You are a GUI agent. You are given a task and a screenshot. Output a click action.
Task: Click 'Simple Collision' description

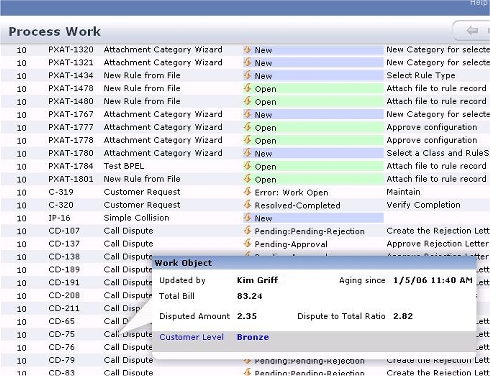136,218
